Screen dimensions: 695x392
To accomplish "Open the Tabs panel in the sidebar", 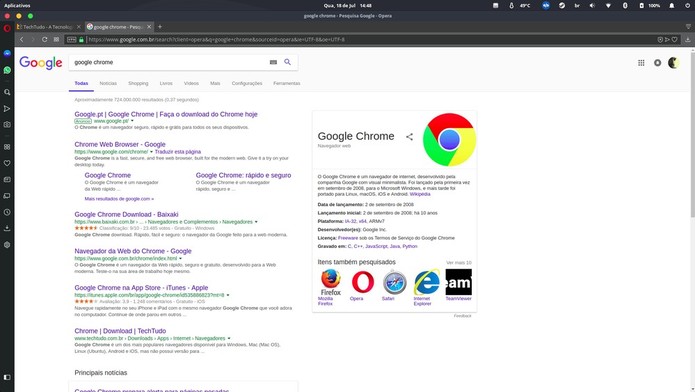I will coord(7,196).
